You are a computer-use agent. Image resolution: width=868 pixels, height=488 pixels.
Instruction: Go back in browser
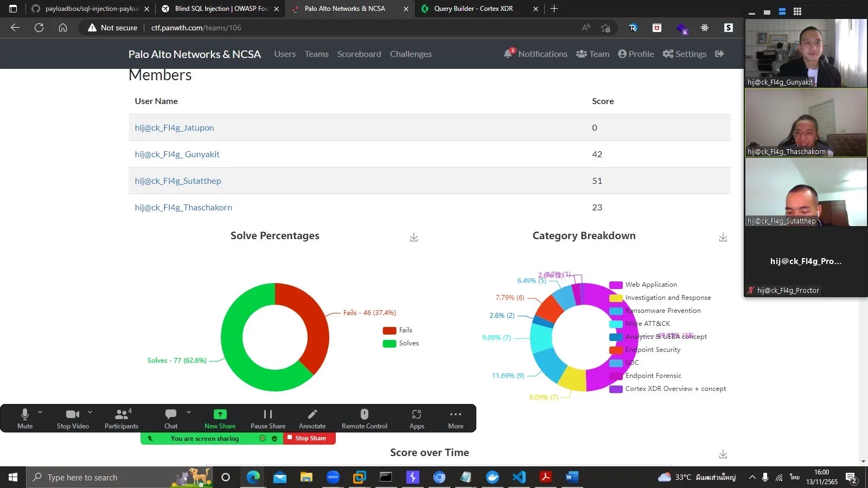[15, 28]
